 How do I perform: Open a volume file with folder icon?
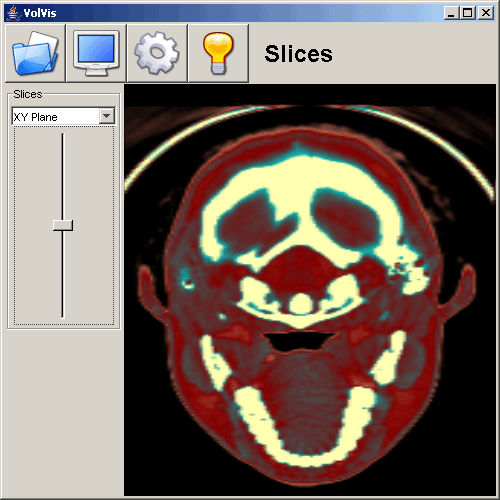(x=35, y=53)
